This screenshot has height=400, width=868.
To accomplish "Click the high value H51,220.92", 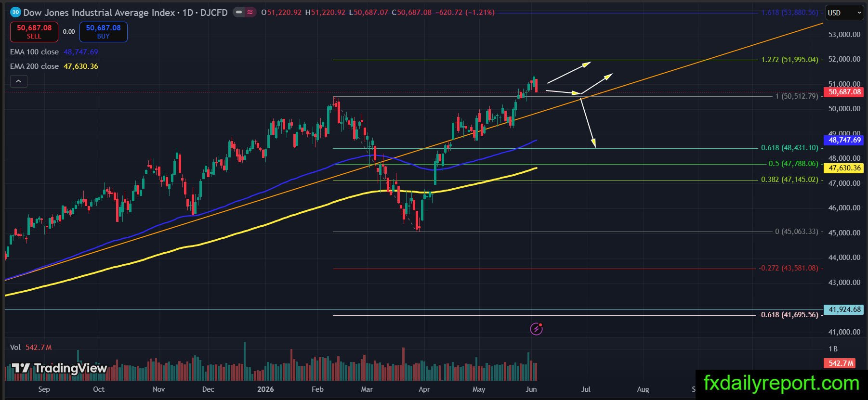I will pyautogui.click(x=325, y=13).
